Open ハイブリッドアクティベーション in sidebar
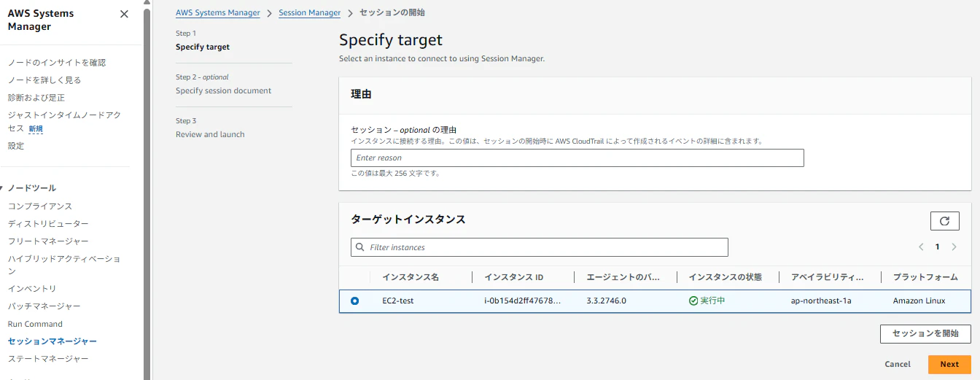This screenshot has height=380, width=980. (64, 265)
